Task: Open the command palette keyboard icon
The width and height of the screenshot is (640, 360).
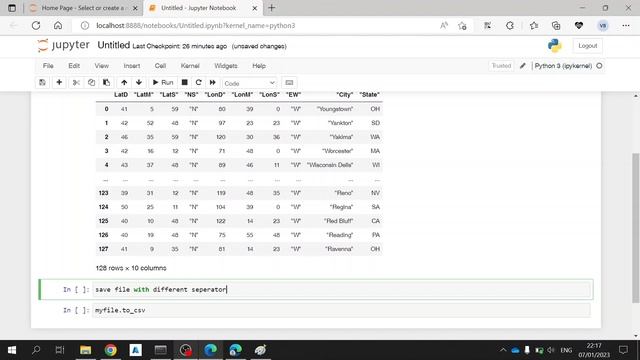Action: pyautogui.click(x=289, y=82)
